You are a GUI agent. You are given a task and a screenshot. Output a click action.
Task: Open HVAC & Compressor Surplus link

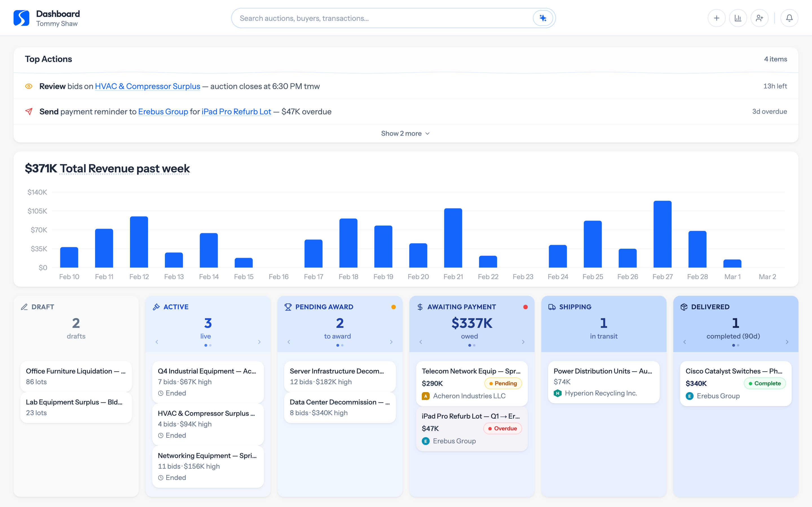[x=147, y=86]
